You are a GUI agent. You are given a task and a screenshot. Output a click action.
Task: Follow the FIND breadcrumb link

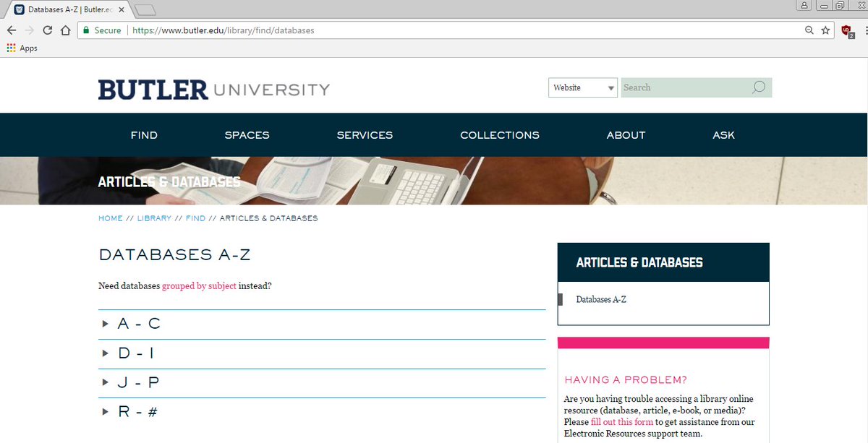[x=195, y=218]
